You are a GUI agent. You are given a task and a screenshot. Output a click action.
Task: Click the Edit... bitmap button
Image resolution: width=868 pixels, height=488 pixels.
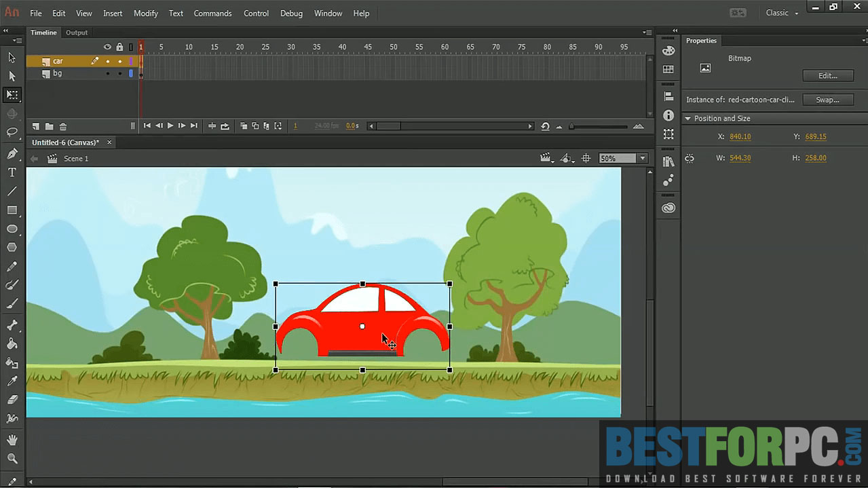827,76
